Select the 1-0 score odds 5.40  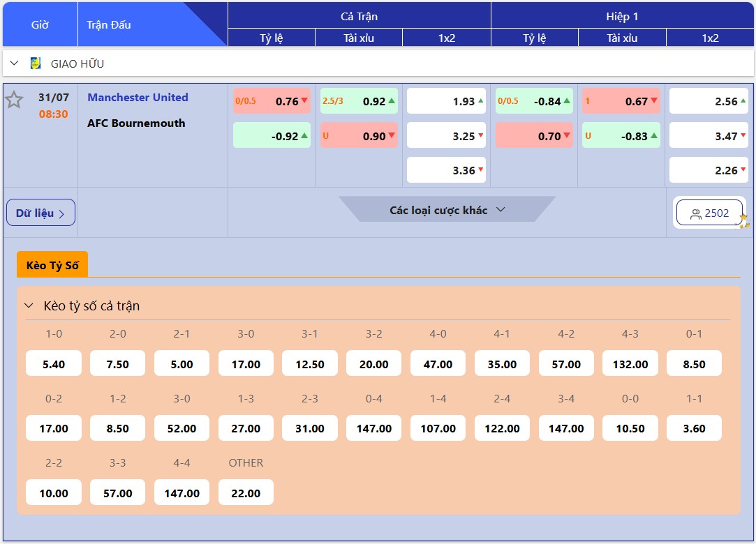[54, 364]
